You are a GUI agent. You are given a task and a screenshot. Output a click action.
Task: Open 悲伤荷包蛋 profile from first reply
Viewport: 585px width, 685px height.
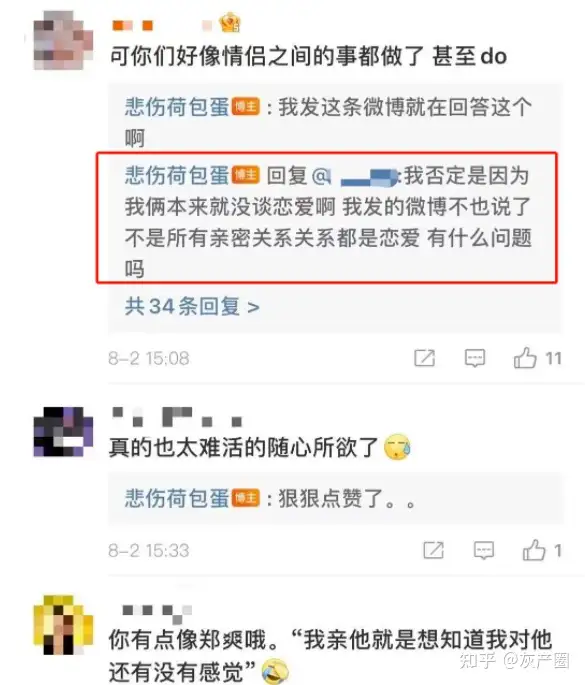coord(177,107)
